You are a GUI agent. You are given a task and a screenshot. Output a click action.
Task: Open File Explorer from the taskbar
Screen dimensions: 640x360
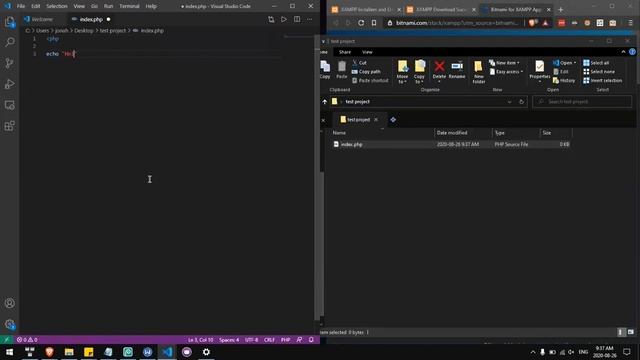pyautogui.click(x=69, y=352)
